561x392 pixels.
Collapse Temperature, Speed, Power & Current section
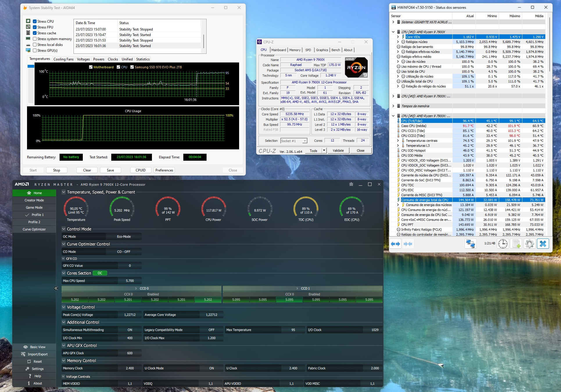click(x=64, y=192)
